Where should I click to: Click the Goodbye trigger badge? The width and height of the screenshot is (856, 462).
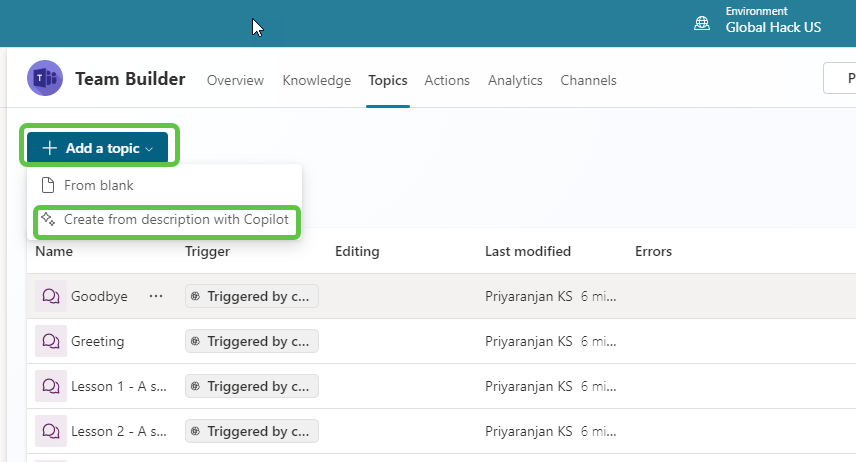coord(252,296)
